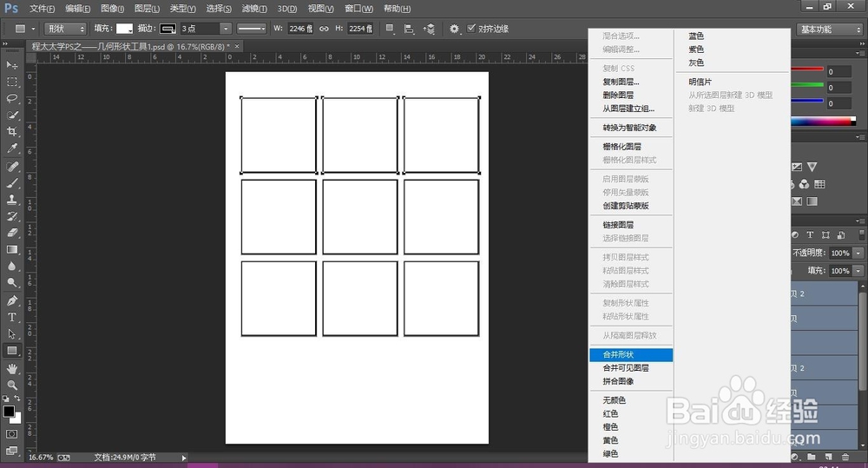Image resolution: width=868 pixels, height=468 pixels.
Task: Select the Lasso tool
Action: coord(11,99)
